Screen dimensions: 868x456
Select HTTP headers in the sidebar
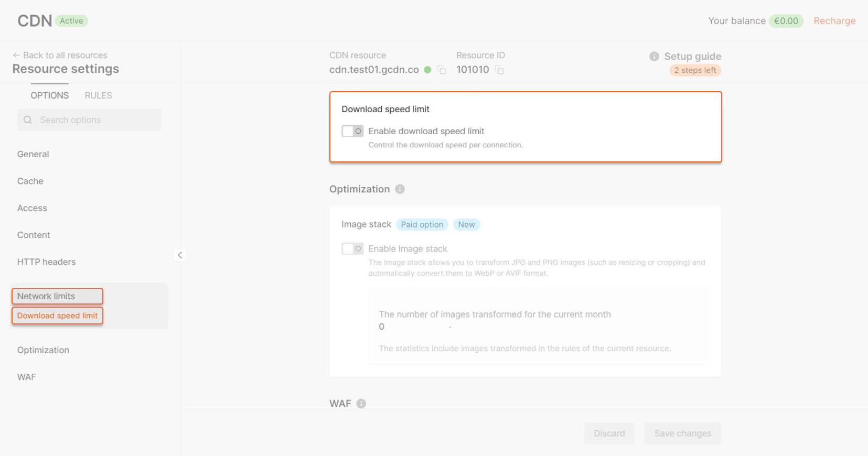pos(46,262)
